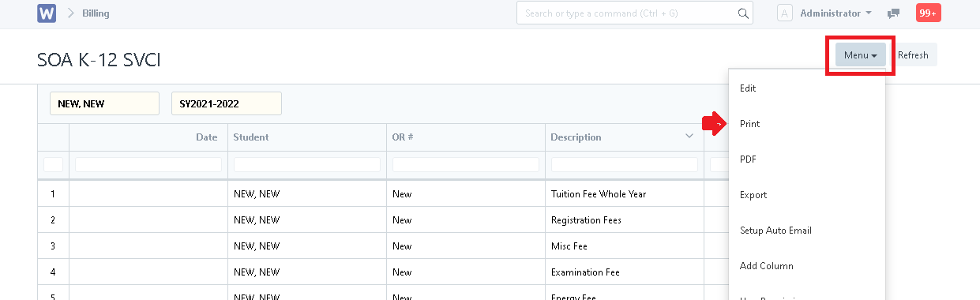
Task: Open the Administrator user dropdown
Action: (x=835, y=13)
